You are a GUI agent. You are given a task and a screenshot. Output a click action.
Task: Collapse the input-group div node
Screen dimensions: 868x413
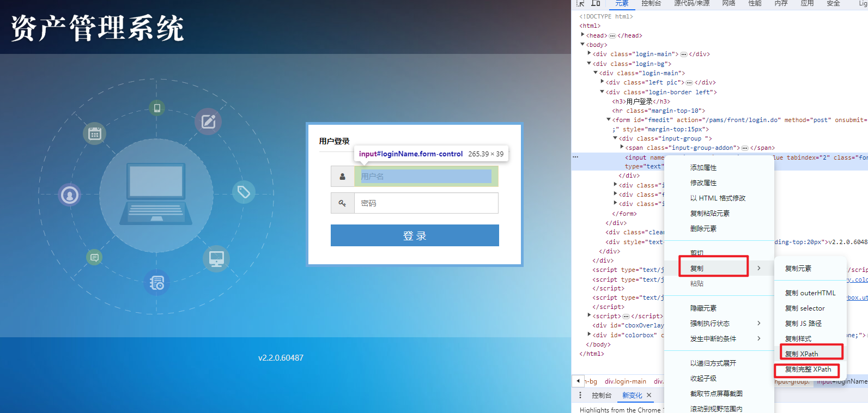[x=615, y=138]
